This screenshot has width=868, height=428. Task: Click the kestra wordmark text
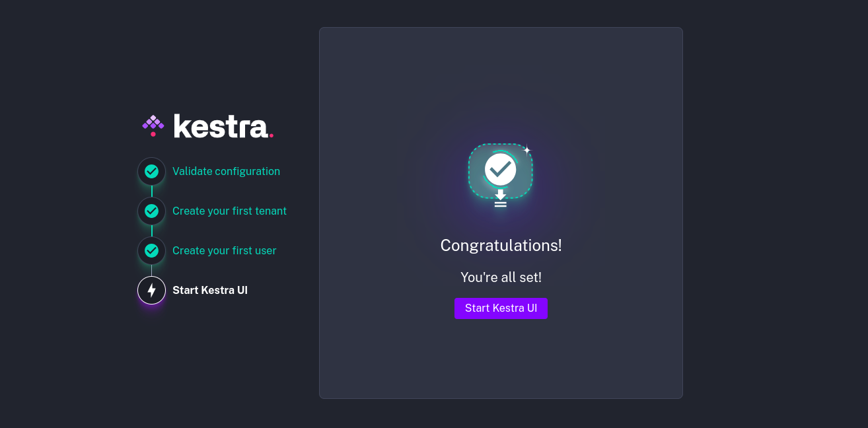(223, 125)
